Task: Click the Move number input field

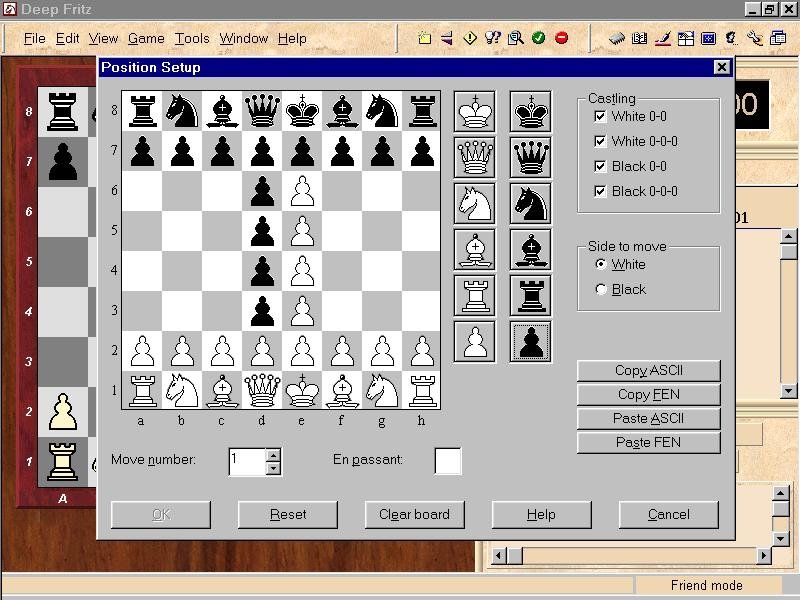Action: click(x=247, y=462)
